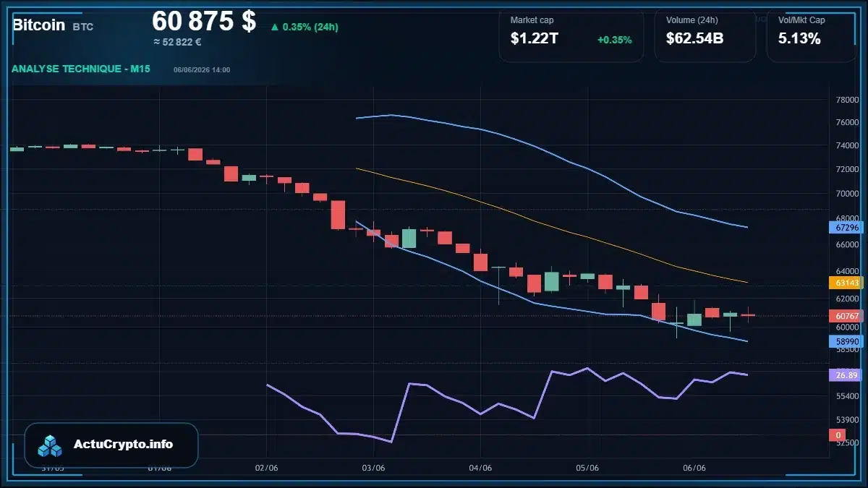Viewport: 868px width, 488px height.
Task: Click the 03/06 date axis label
Action: [x=374, y=468]
